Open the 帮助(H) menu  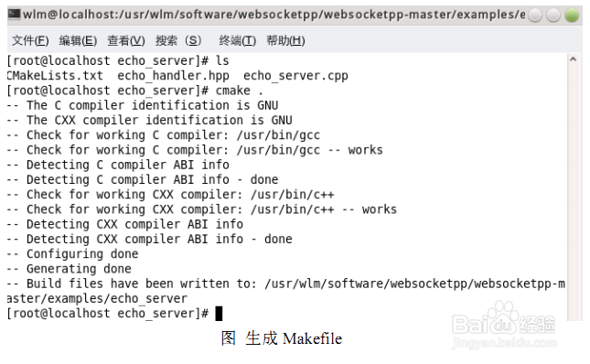[285, 40]
